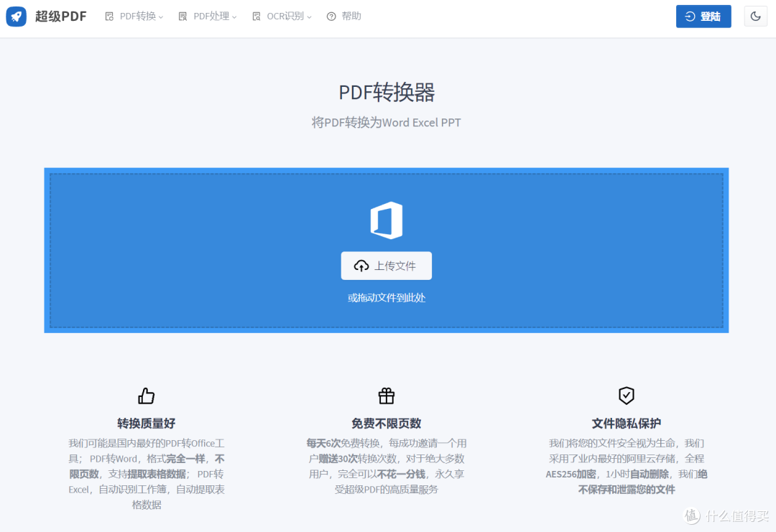Viewport: 776px width, 532px height.
Task: Click the 文件隐私保护 heading
Action: (627, 423)
